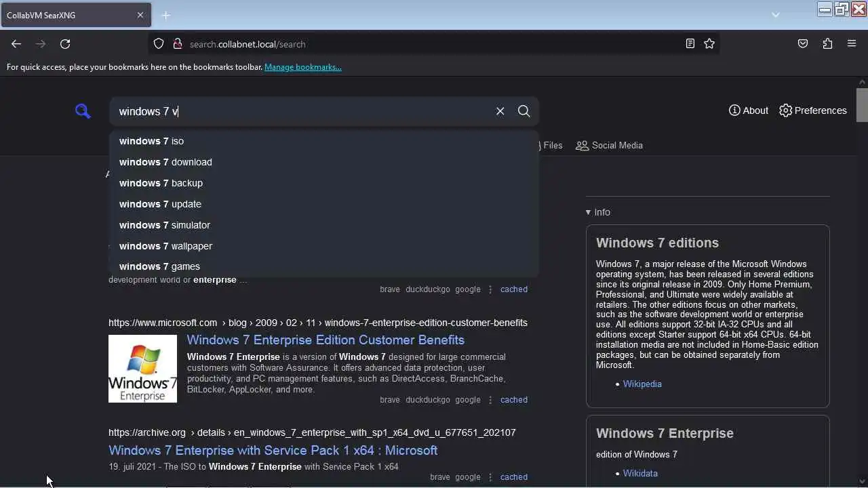Open the About page
The height and width of the screenshot is (488, 868).
[749, 110]
